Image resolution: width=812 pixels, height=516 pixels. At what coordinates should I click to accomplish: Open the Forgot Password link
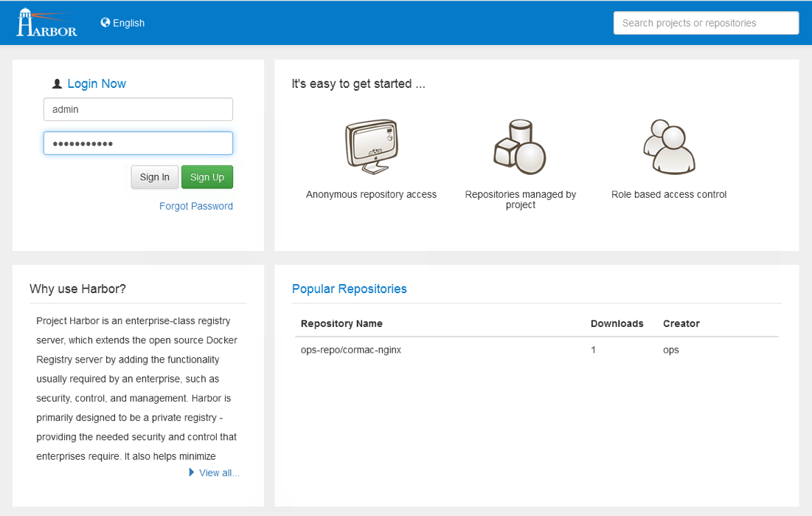196,207
